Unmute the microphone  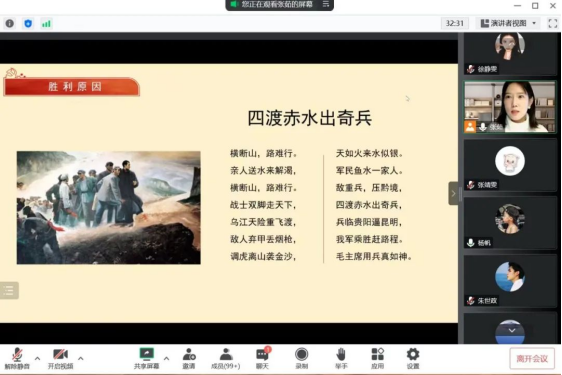pos(17,358)
